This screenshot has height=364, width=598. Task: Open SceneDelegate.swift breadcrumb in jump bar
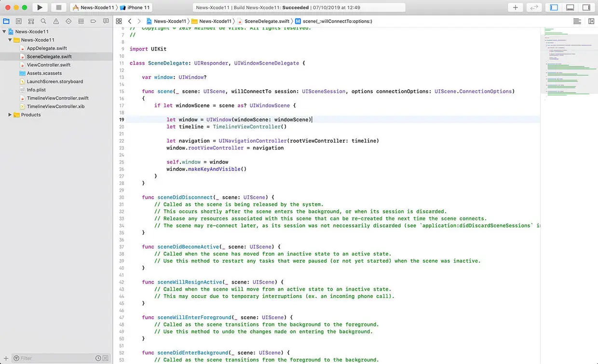pyautogui.click(x=263, y=21)
